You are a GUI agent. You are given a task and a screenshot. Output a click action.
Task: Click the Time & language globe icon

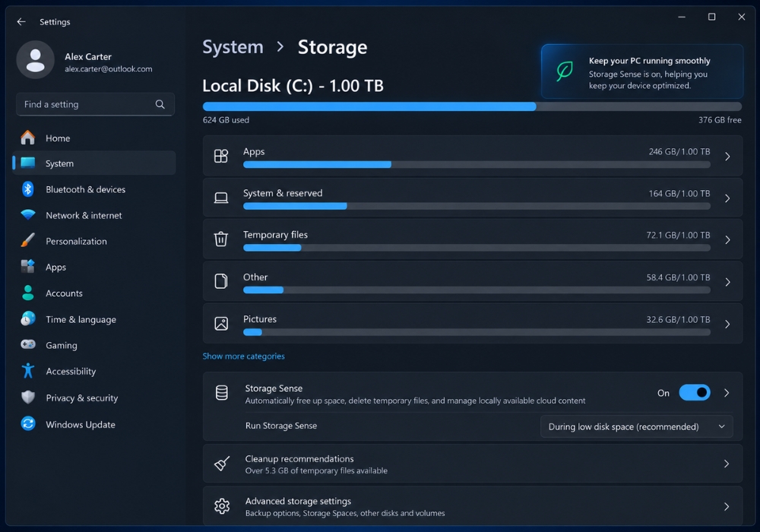[27, 318]
